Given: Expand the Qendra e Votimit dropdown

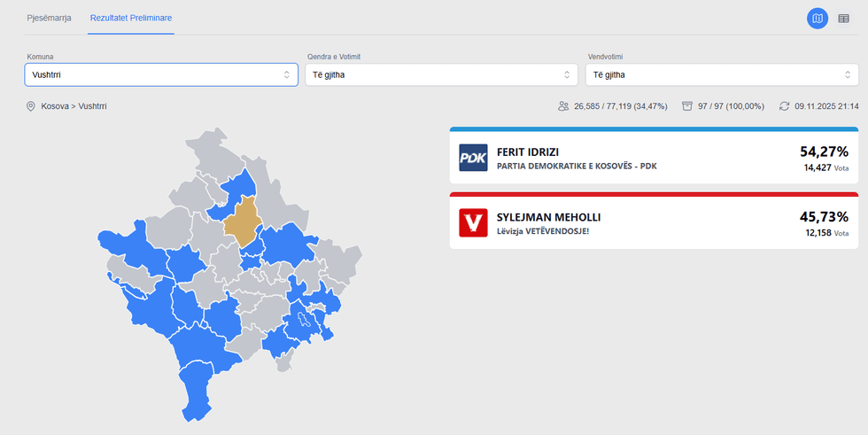Looking at the screenshot, I should pyautogui.click(x=440, y=74).
